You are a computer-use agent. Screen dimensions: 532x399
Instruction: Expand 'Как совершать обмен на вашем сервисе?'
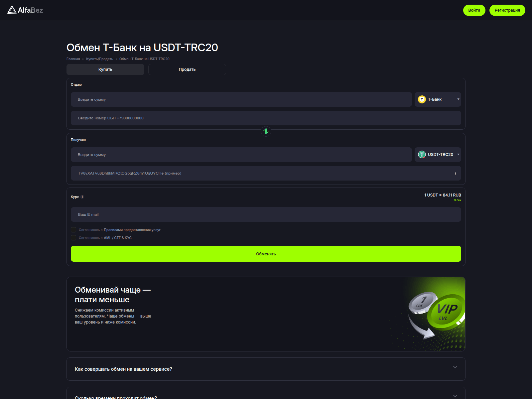point(266,369)
